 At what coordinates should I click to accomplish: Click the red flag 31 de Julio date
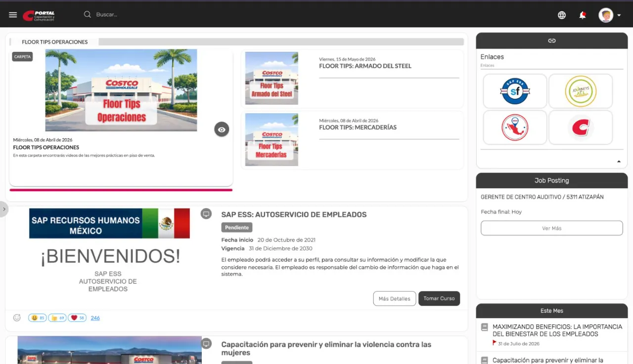pos(516,343)
